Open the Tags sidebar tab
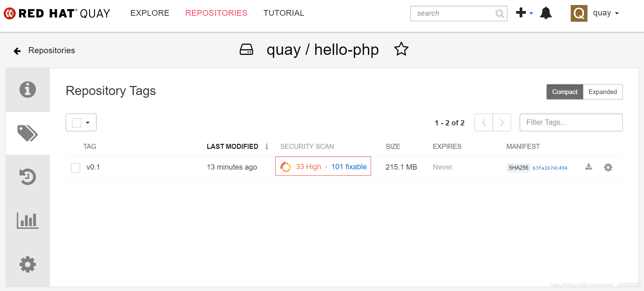The height and width of the screenshot is (291, 644). [x=28, y=133]
